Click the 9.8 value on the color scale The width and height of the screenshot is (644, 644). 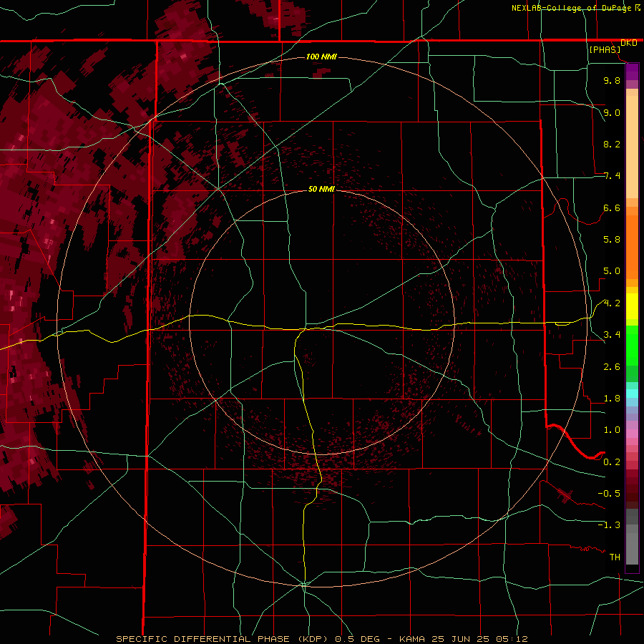click(612, 80)
